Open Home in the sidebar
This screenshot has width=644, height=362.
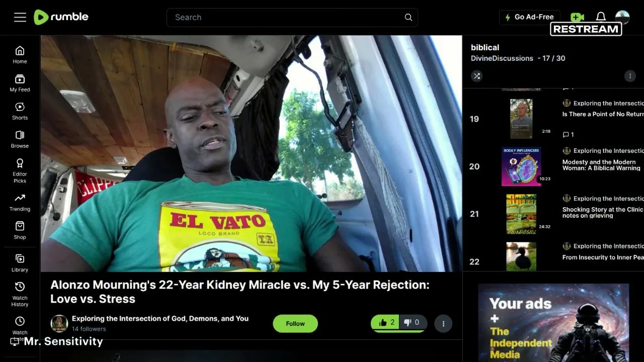(20, 55)
